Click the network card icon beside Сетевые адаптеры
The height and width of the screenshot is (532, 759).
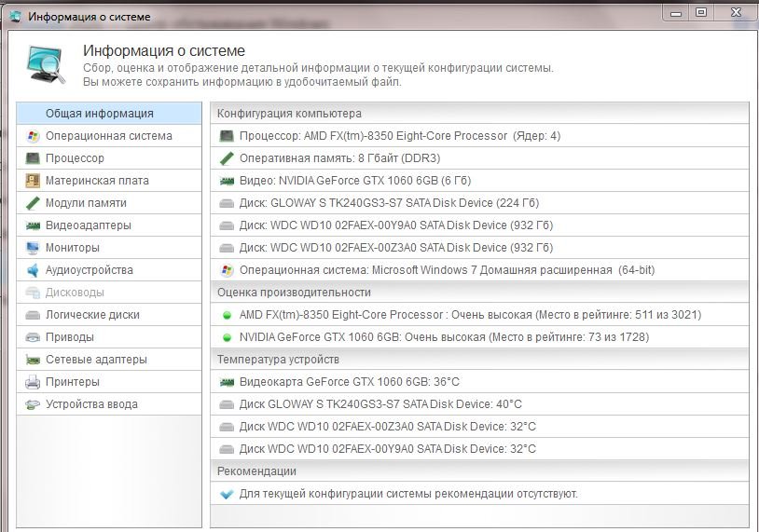tap(33, 360)
